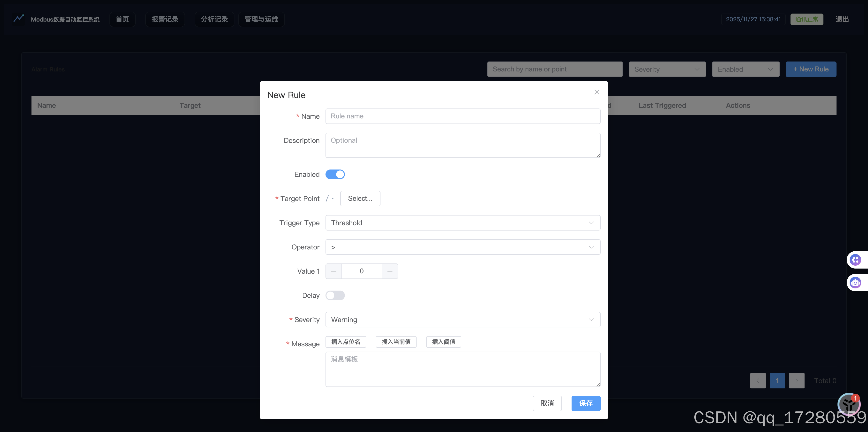Turn on the Delay switch
Screen dimensions: 868x432
(x=335, y=295)
